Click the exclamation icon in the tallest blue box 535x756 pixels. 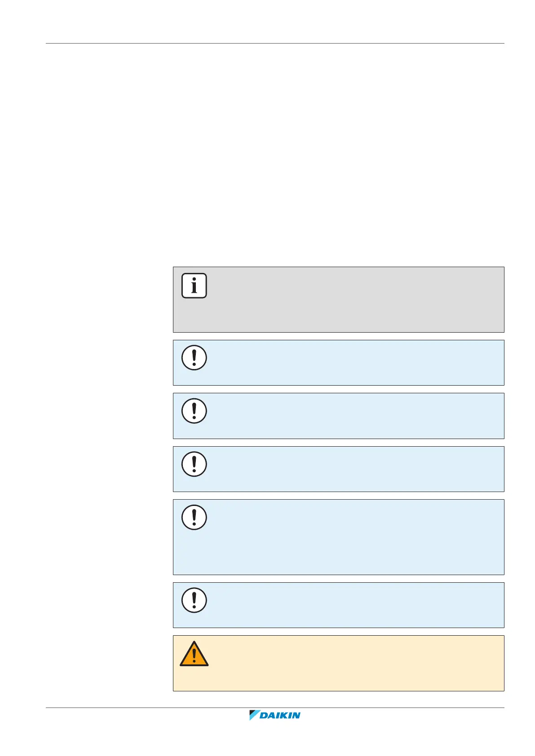(x=194, y=517)
